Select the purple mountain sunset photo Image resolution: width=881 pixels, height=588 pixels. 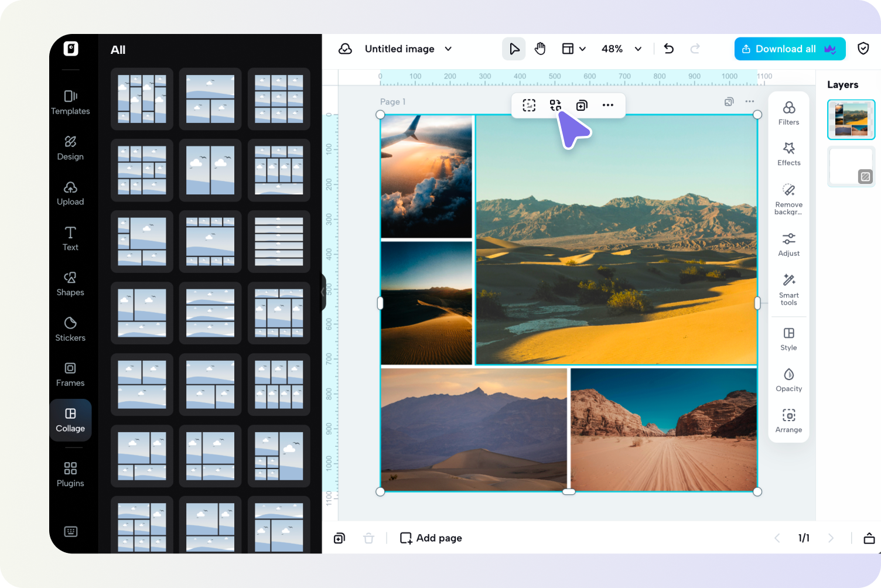474,429
